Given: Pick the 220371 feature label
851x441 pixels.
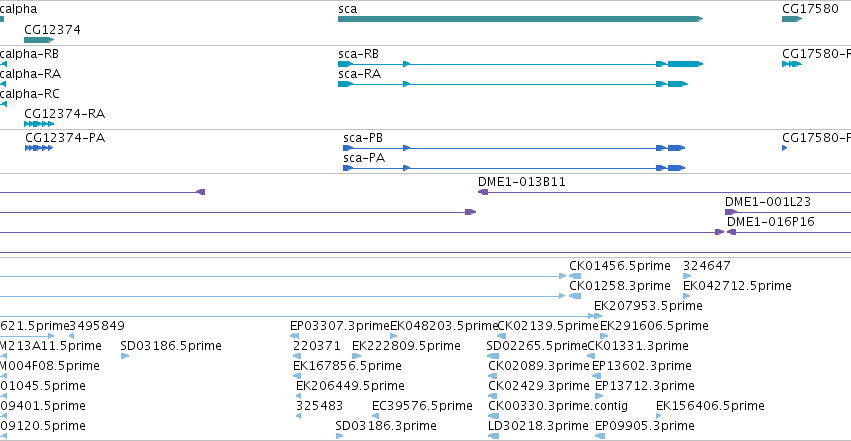Looking at the screenshot, I should coord(317,346).
